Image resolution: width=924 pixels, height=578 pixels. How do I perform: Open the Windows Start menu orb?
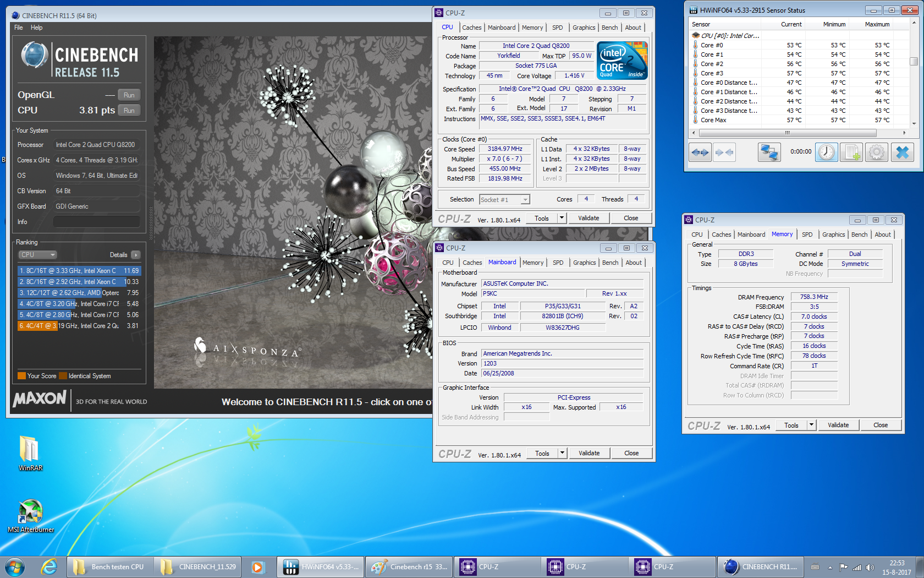[15, 567]
